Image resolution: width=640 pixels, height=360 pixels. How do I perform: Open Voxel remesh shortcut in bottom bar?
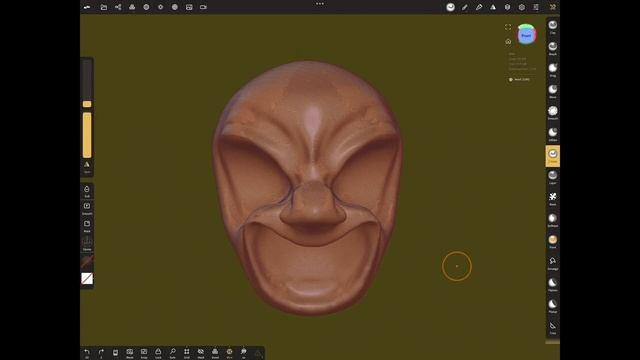215,353
